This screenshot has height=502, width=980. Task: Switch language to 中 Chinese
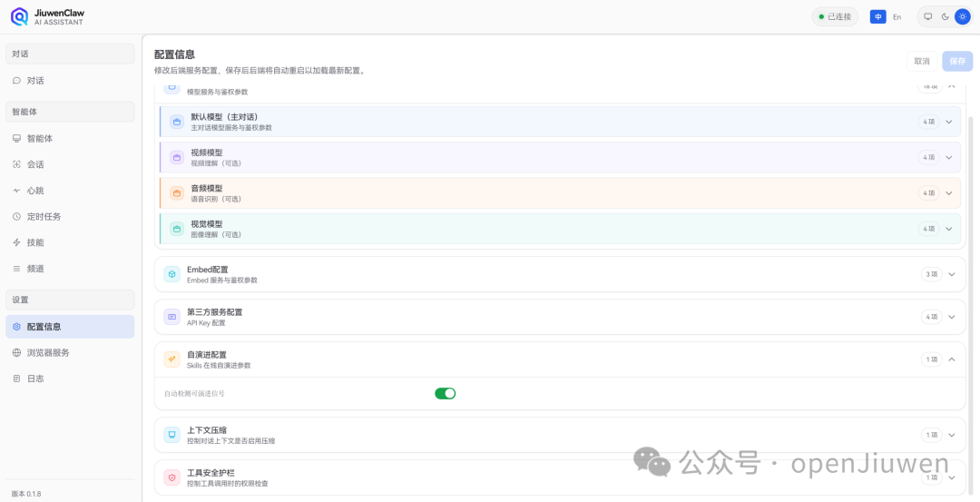[878, 17]
